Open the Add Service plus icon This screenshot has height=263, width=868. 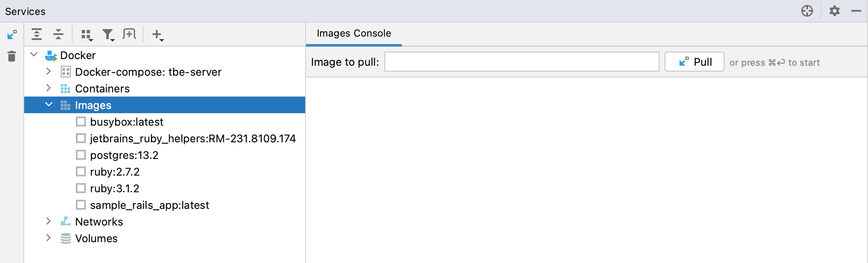tap(158, 34)
